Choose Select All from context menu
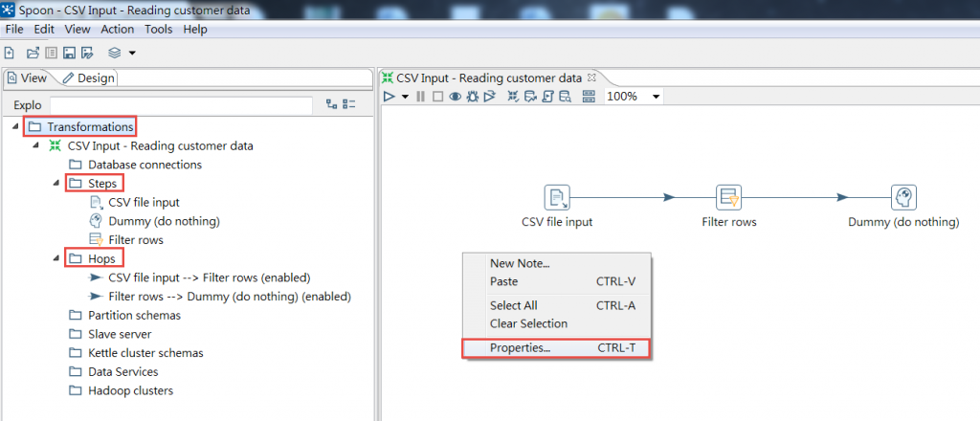 coord(556,306)
